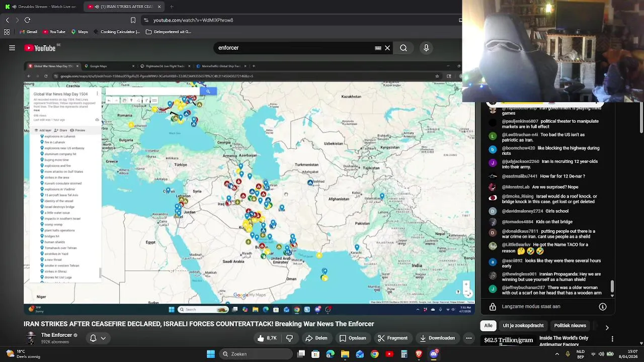Open the YouTube bookmark

click(54, 32)
